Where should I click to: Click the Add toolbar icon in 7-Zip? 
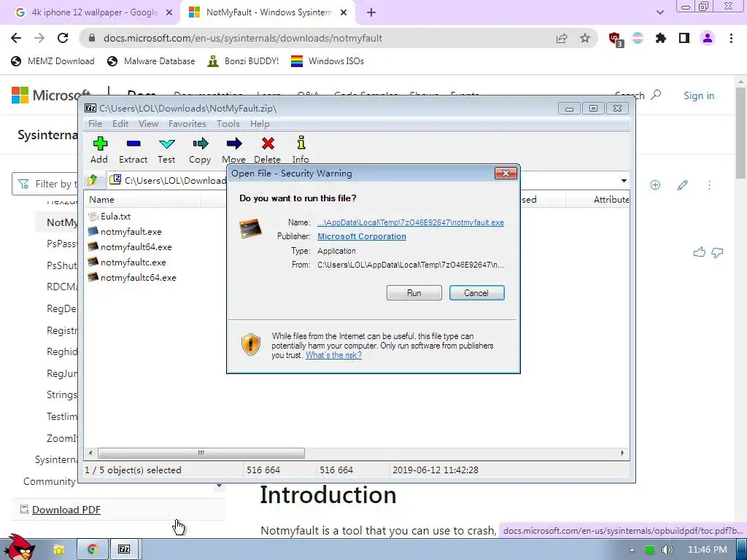point(99,144)
